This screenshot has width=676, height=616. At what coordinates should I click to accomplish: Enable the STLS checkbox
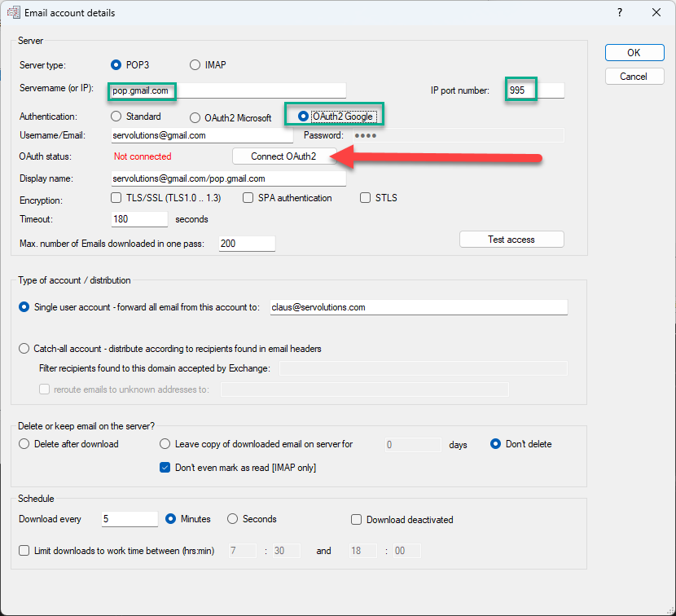tap(366, 198)
